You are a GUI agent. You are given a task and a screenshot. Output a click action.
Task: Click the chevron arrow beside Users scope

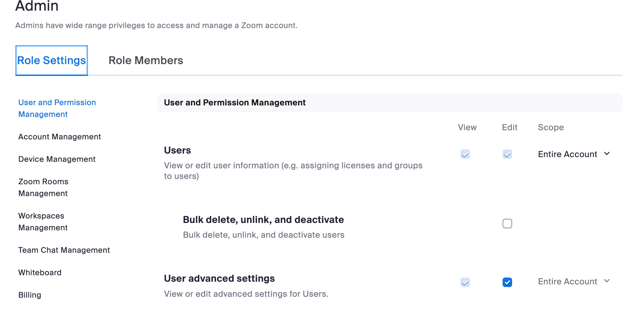[607, 154]
